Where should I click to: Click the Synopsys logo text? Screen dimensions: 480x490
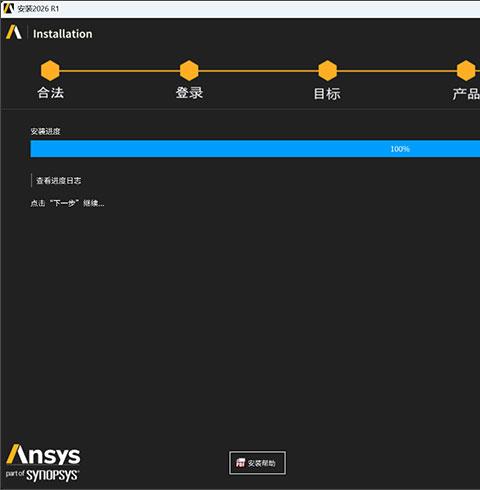pos(52,475)
